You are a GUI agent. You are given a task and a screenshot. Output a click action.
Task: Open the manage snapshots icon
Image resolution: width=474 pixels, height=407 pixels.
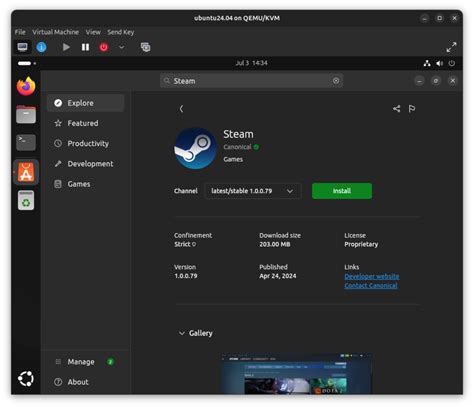coord(145,47)
